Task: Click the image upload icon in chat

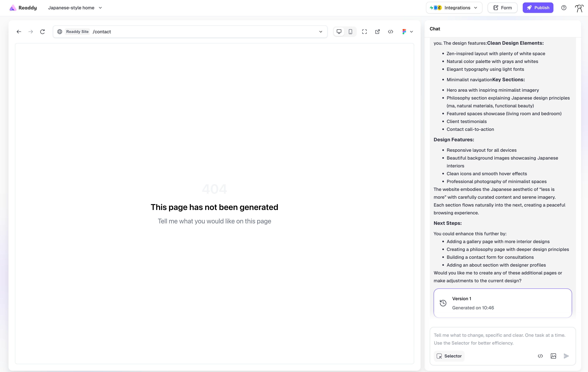Action: (553, 356)
